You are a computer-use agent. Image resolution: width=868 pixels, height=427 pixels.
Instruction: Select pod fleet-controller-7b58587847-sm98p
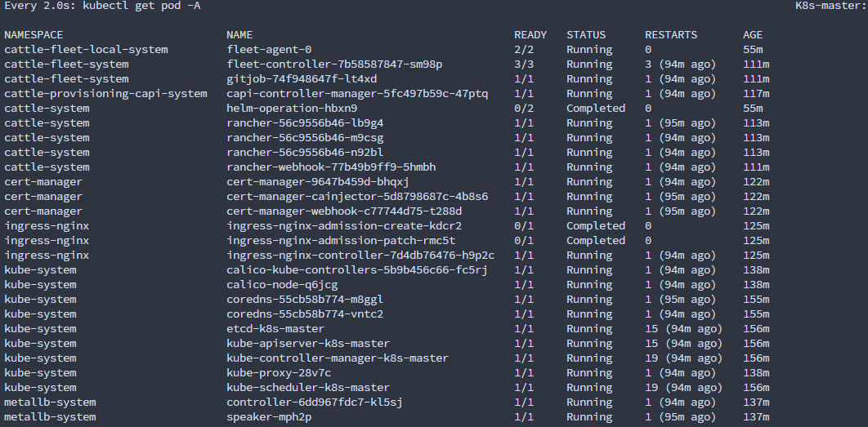pyautogui.click(x=334, y=64)
